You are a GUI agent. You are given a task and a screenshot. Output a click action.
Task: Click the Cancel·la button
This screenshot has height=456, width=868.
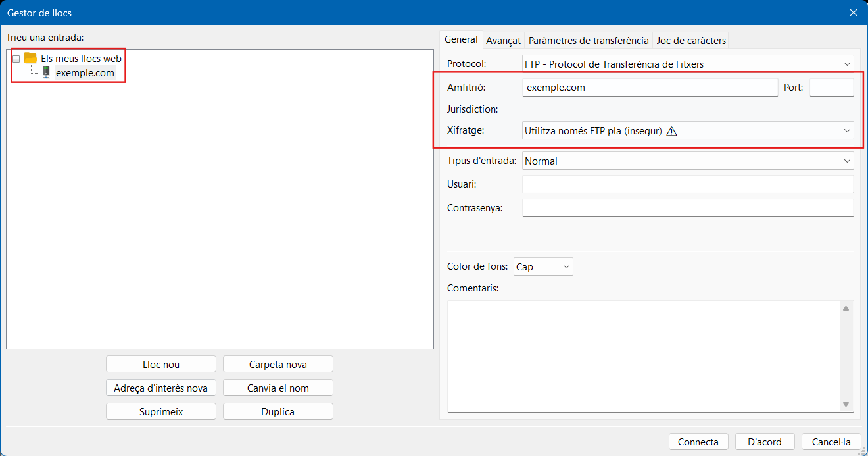click(831, 442)
